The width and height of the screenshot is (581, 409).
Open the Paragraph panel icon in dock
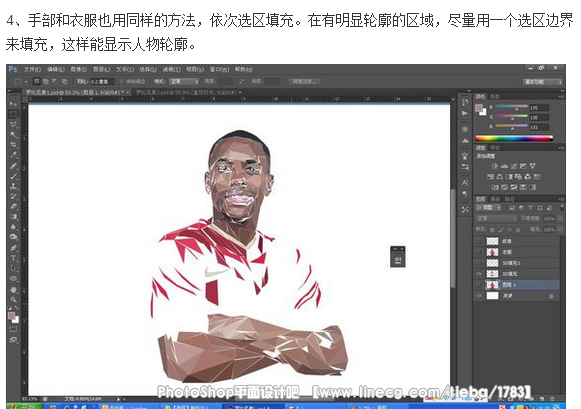(465, 193)
